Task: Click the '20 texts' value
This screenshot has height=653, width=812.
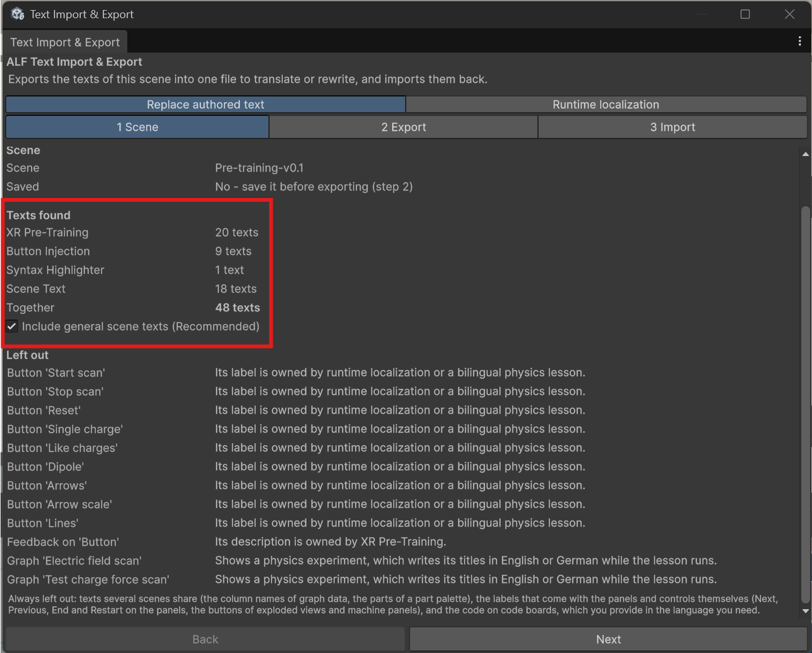Action: tap(236, 232)
